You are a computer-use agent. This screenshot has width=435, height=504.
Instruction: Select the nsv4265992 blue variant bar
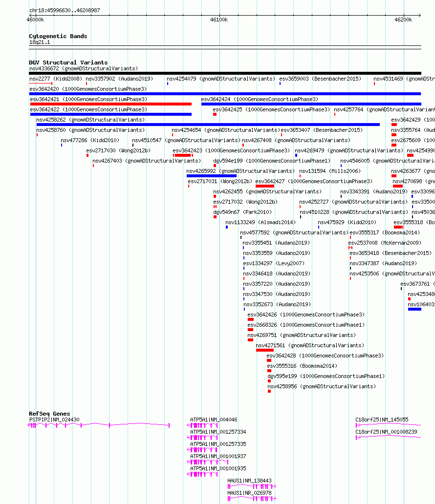click(x=211, y=176)
